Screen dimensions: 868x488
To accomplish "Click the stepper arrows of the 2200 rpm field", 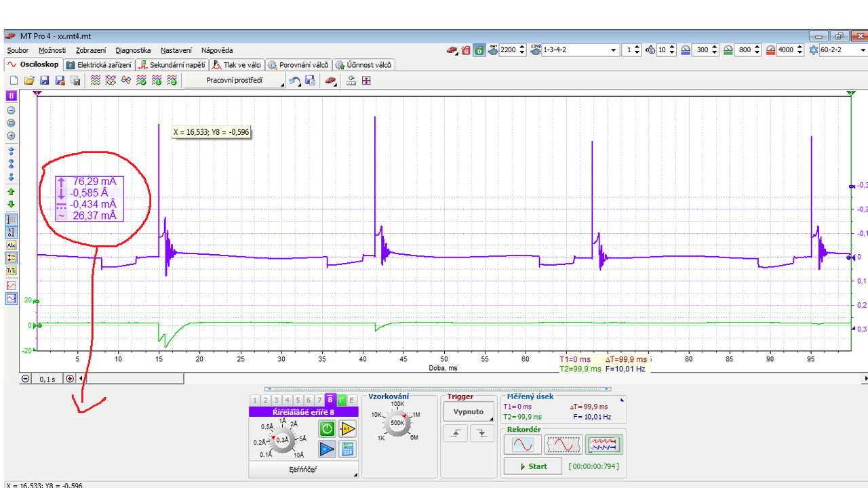I will point(522,50).
